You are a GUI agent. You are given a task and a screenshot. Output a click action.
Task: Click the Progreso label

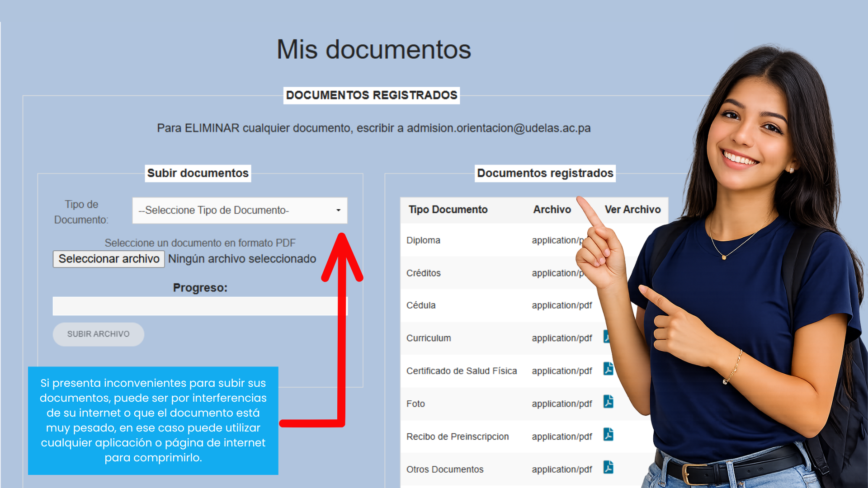click(200, 288)
